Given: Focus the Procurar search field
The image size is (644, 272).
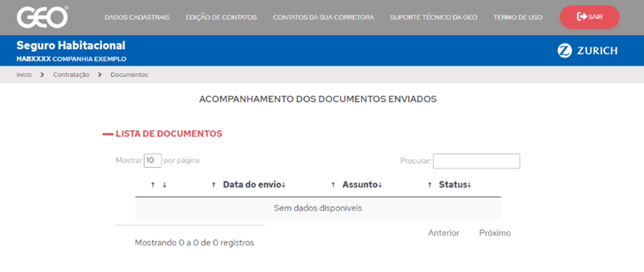Looking at the screenshot, I should pyautogui.click(x=476, y=161).
